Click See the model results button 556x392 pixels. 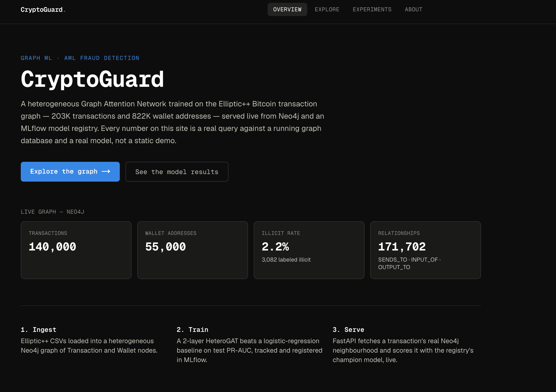[177, 172]
